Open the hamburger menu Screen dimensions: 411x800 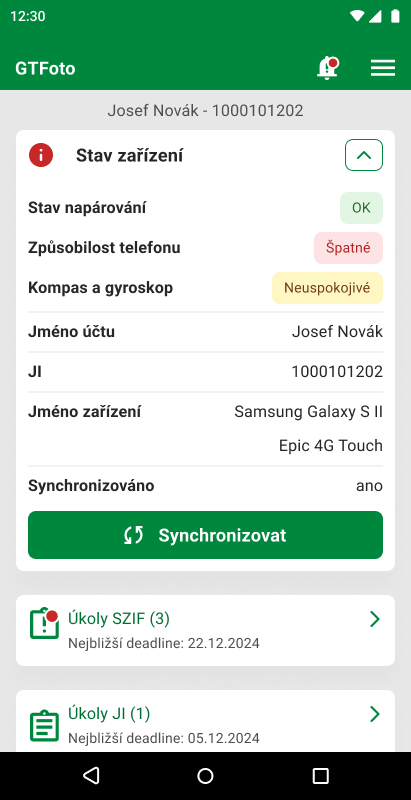383,68
